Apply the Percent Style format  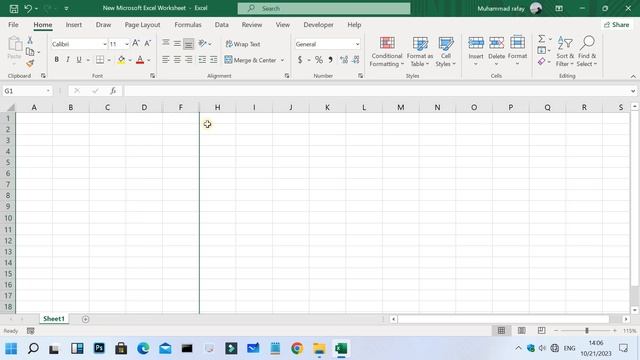pos(319,60)
